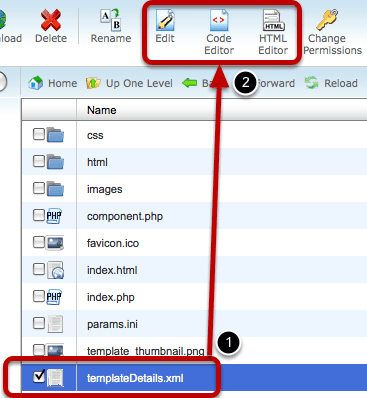Click the PHP icon for index.php

coord(54,297)
